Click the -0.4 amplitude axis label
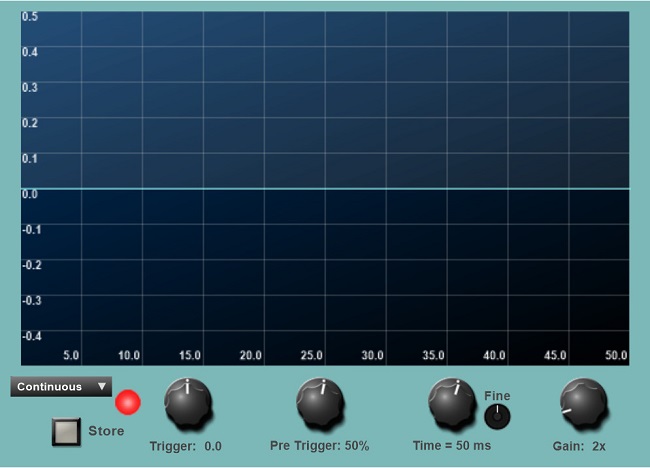 30,335
